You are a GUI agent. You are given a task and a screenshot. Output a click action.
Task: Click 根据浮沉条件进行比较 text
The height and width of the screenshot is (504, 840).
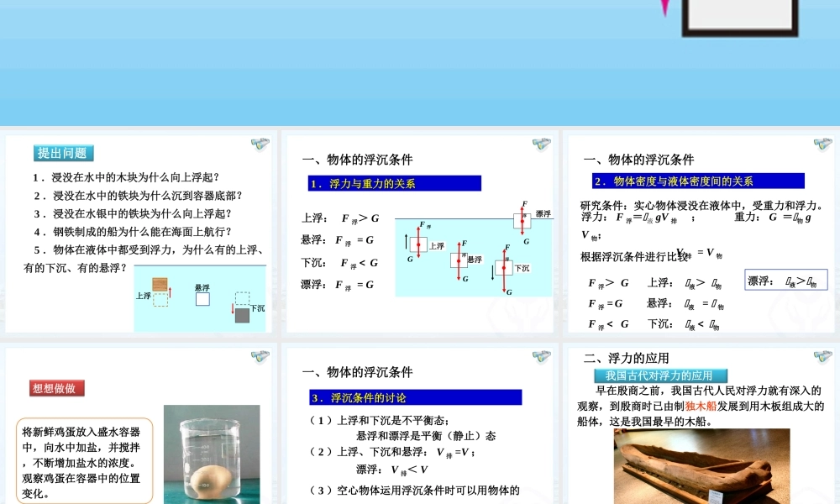tap(634, 256)
